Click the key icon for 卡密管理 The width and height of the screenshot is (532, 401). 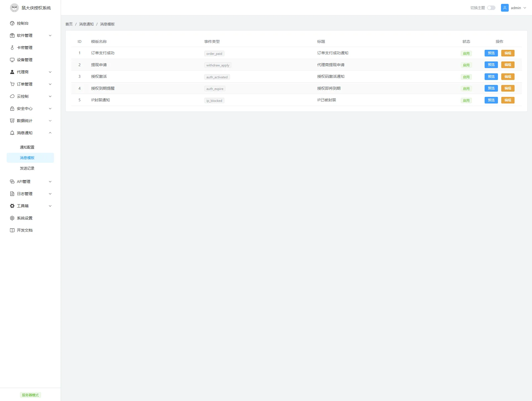coord(12,48)
